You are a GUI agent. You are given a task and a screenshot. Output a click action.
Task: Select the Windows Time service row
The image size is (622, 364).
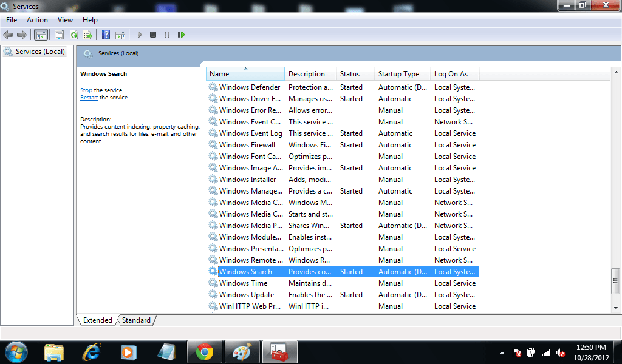click(x=343, y=283)
